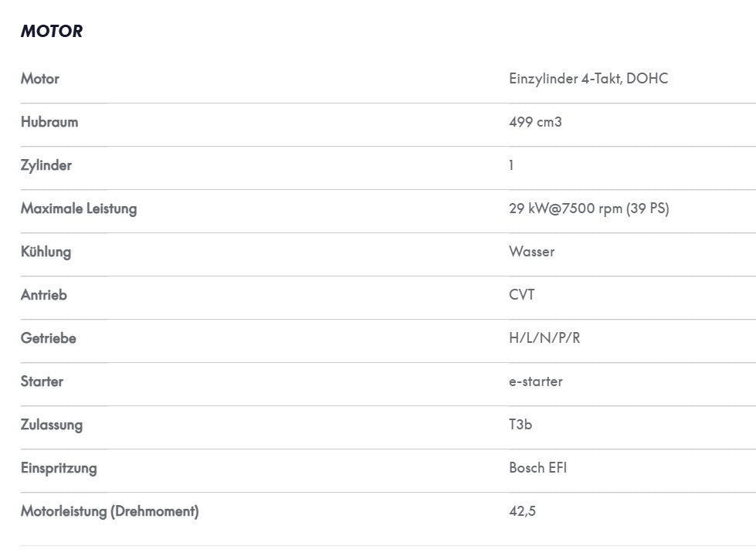Select the Kühlung label
Image resolution: width=756 pixels, height=556 pixels.
coord(46,252)
